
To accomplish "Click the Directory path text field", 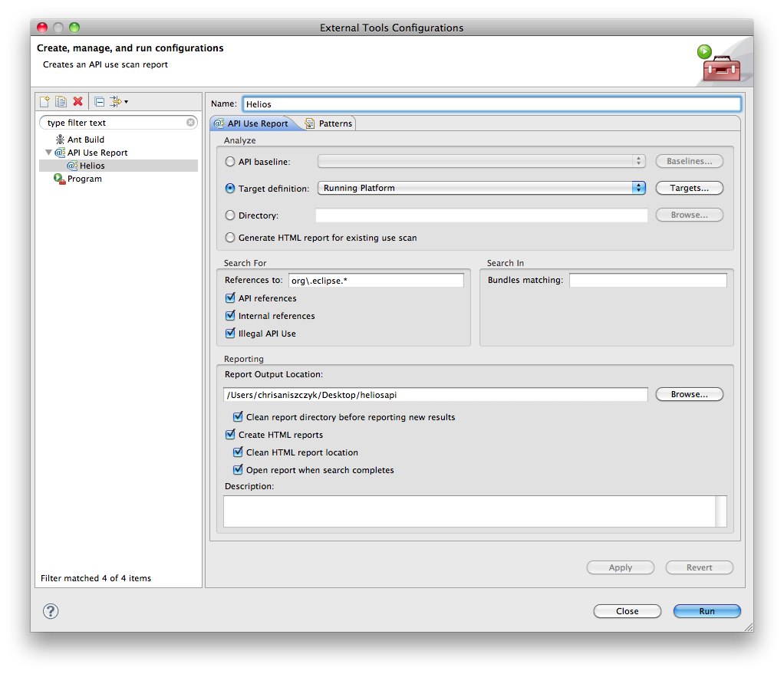I will pyautogui.click(x=482, y=215).
